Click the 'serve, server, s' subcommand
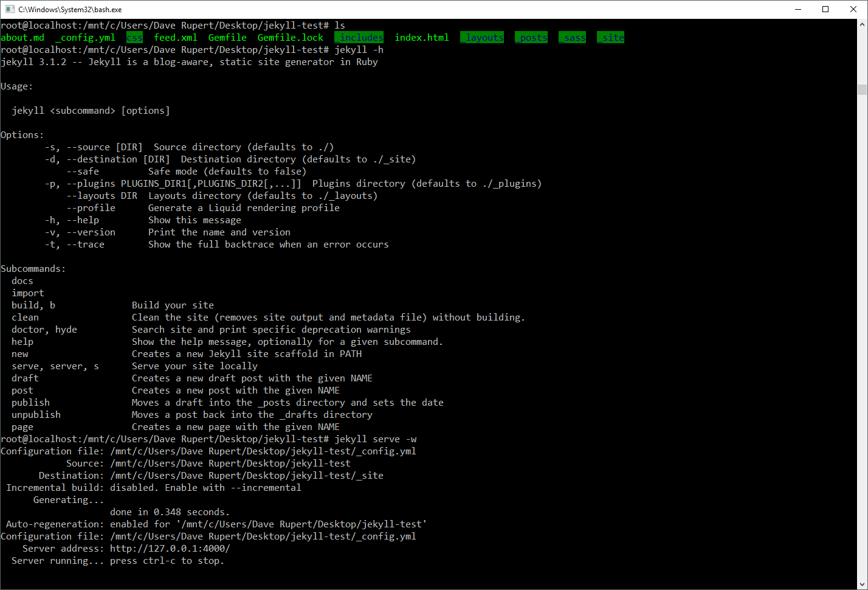 [x=55, y=366]
